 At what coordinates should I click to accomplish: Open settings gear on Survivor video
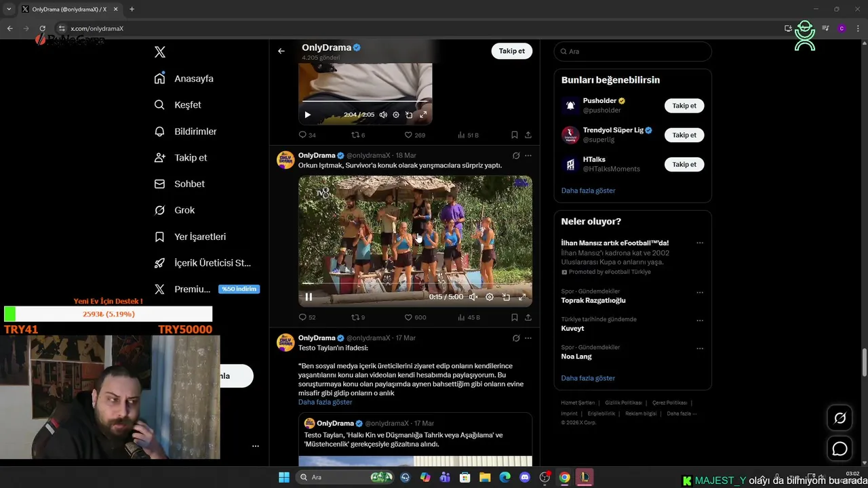point(490,297)
